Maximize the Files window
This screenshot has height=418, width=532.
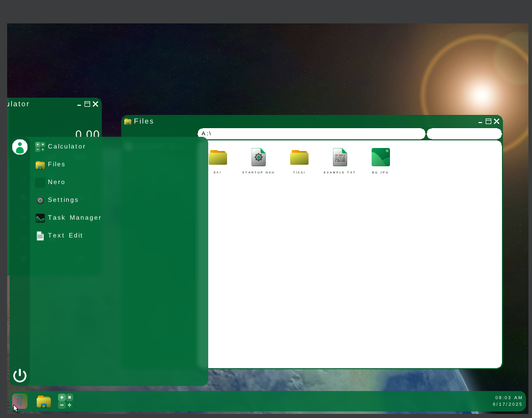pos(488,121)
